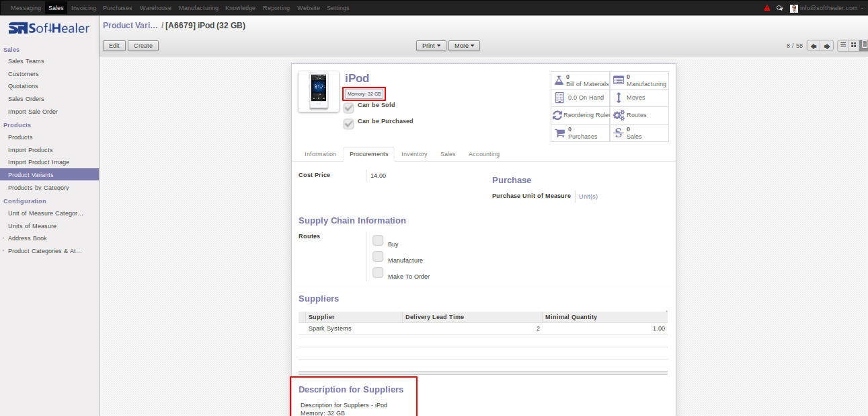The image size is (868, 416).
Task: Open Import Products in the sidebar
Action: coord(30,150)
